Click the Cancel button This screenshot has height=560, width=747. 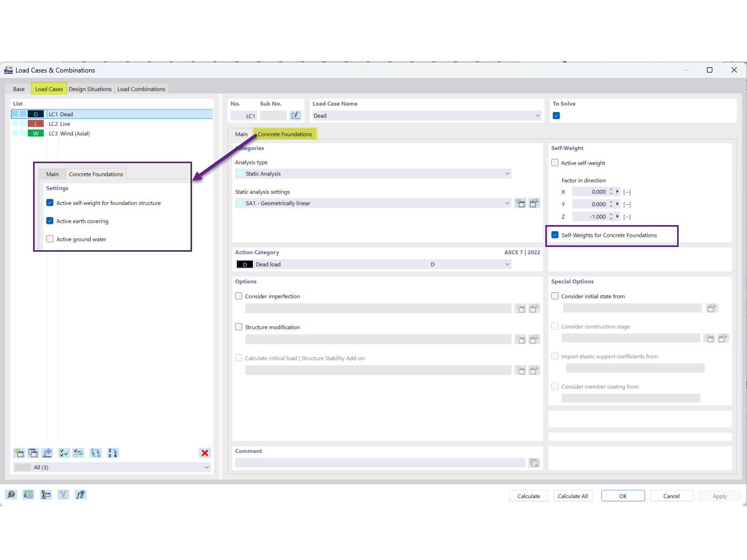coord(671,496)
